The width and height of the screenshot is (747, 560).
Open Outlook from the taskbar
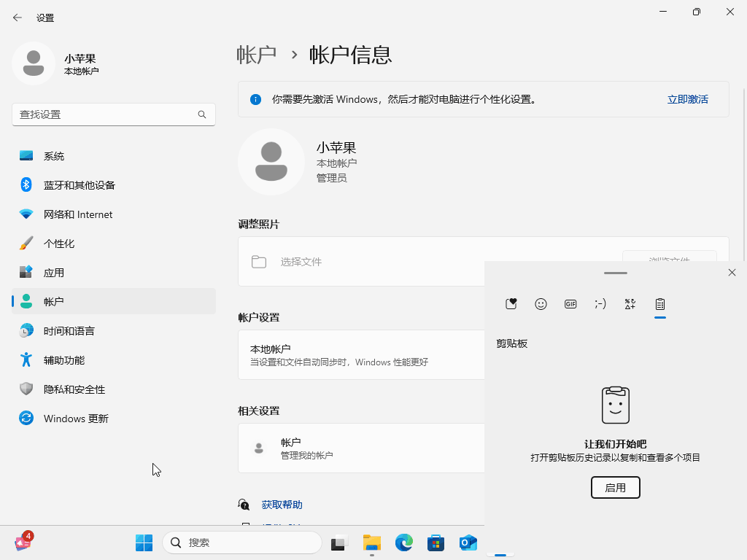[468, 542]
